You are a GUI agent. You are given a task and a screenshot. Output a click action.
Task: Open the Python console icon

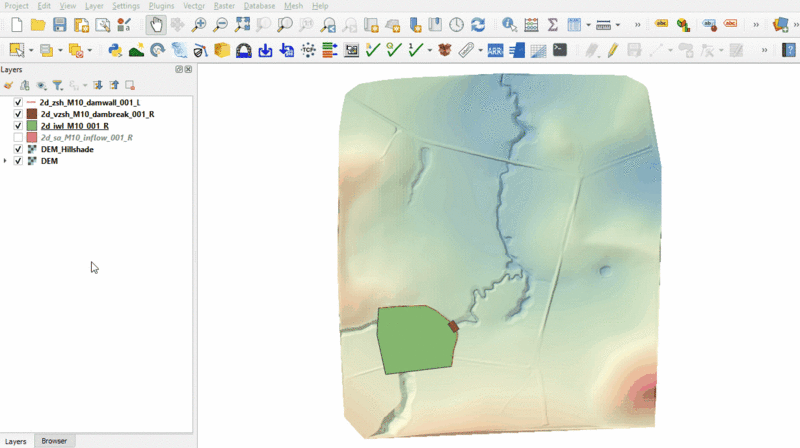[x=113, y=49]
